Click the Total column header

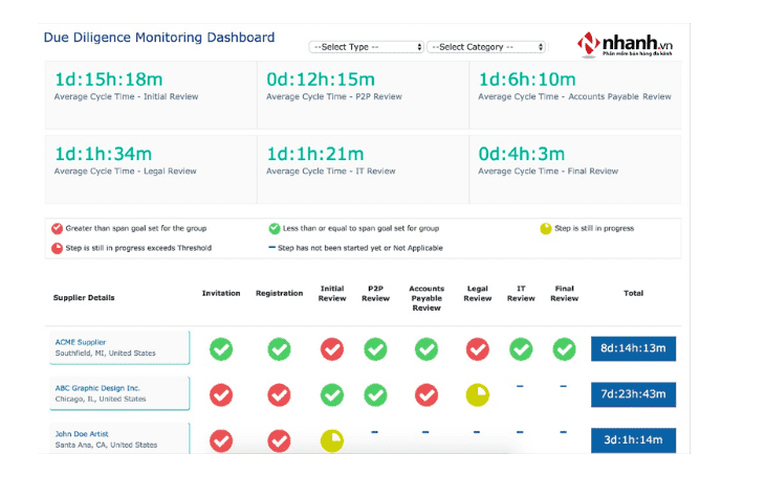click(633, 293)
